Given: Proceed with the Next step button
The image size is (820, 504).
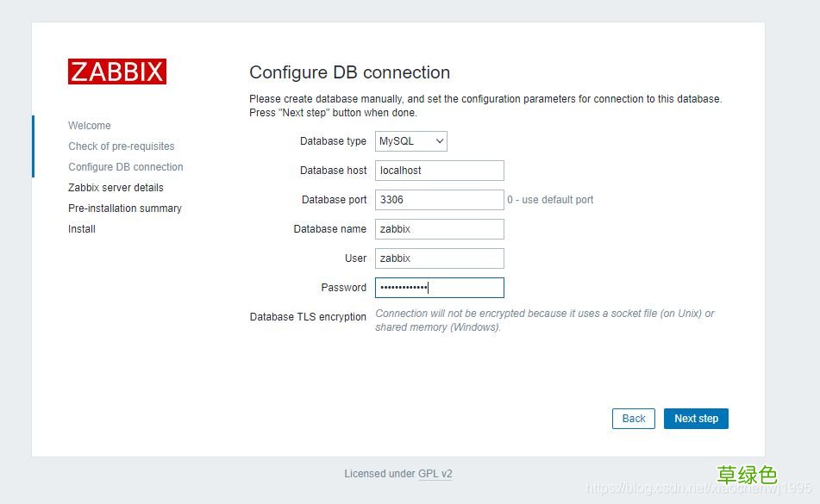Looking at the screenshot, I should coord(696,419).
